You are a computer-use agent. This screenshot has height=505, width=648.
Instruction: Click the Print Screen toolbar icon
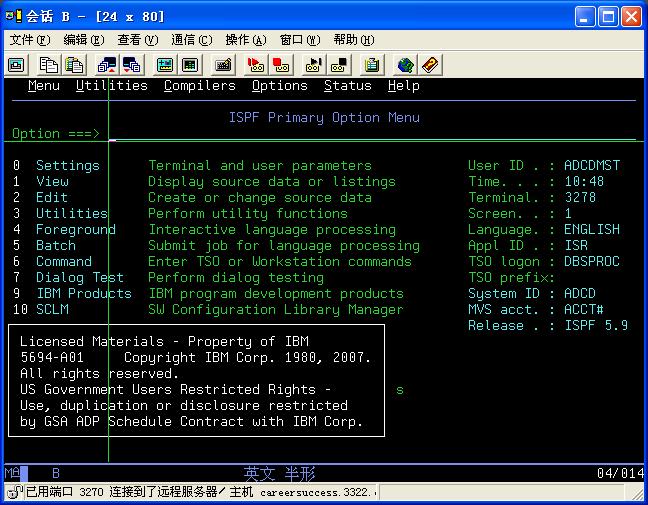(17, 65)
